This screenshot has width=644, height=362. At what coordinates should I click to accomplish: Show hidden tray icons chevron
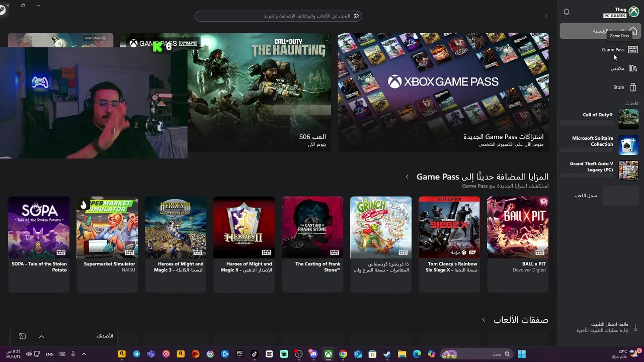84,354
